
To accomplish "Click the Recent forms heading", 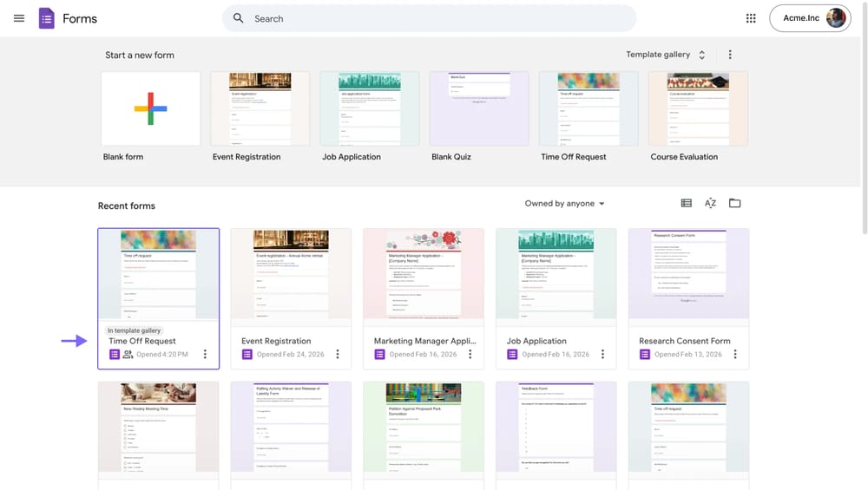I will (x=127, y=206).
